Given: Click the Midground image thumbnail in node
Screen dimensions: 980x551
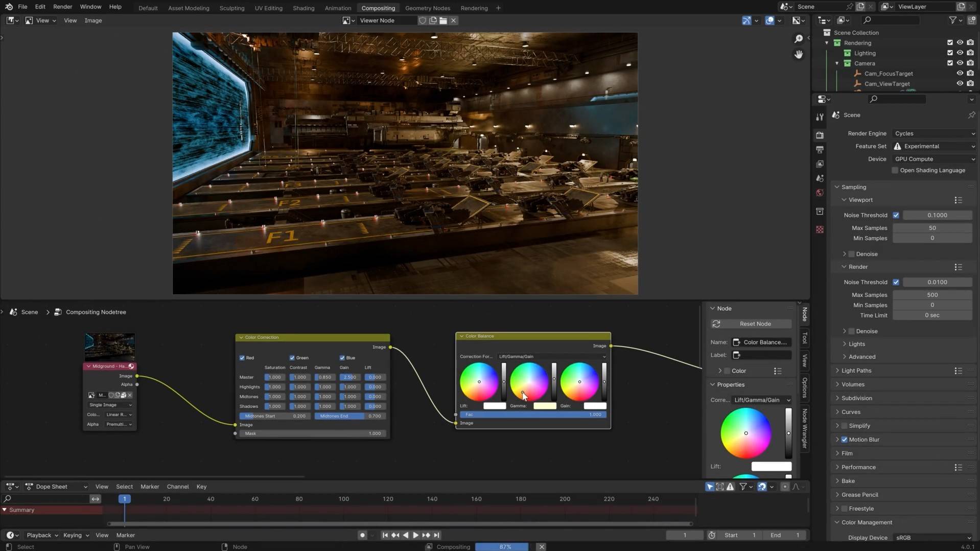Looking at the screenshot, I should click(110, 347).
